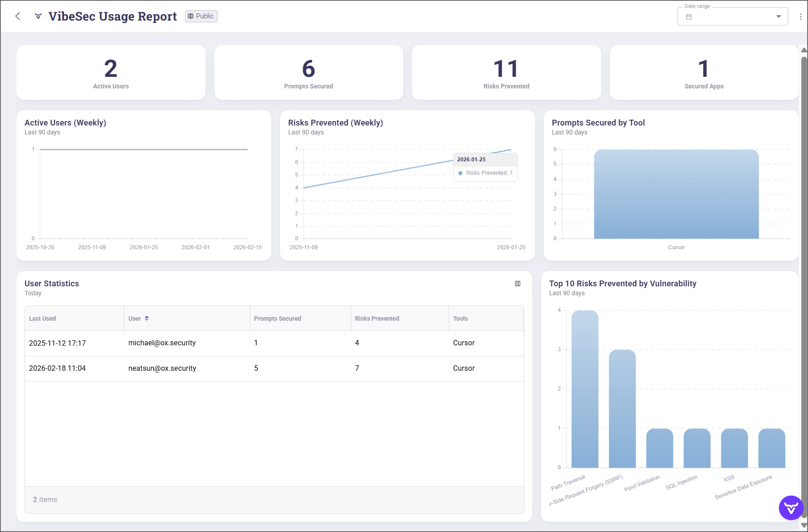Viewport: 808px width, 532px height.
Task: Click the Cursor bar in Prompts chart
Action: click(676, 194)
